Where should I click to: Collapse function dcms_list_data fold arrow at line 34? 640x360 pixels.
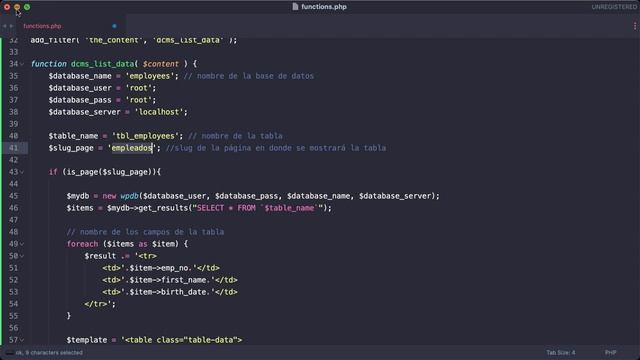[x=22, y=64]
